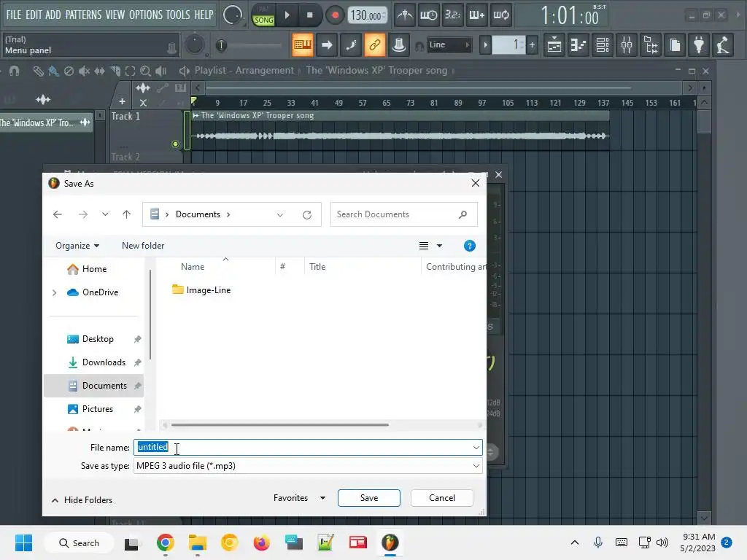Open the Line snap dropdown
Screen dimensions: 747x560
(448, 44)
